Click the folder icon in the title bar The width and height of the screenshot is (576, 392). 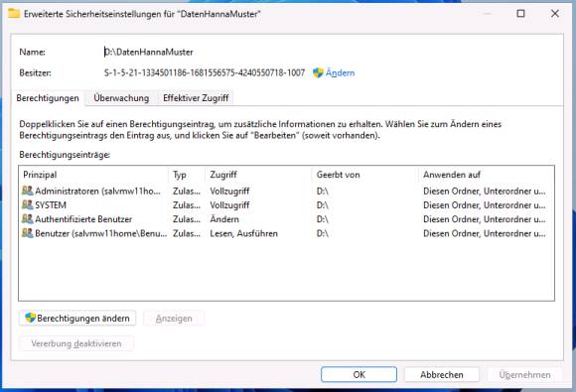[x=14, y=14]
